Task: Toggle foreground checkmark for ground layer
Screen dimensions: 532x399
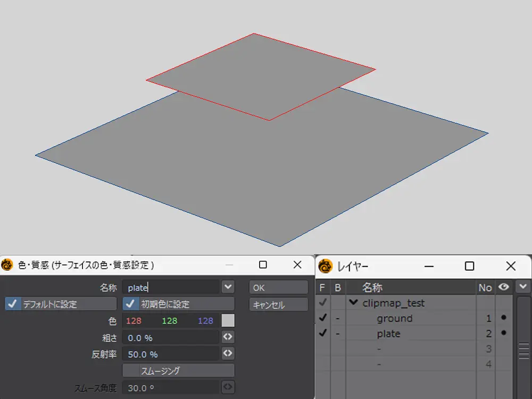Action: (322, 318)
